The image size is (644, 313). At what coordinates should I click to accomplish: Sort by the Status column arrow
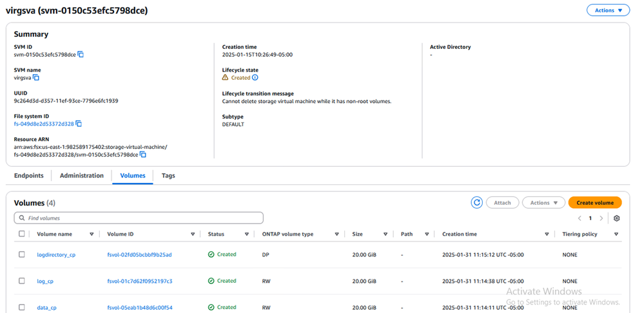tap(247, 234)
